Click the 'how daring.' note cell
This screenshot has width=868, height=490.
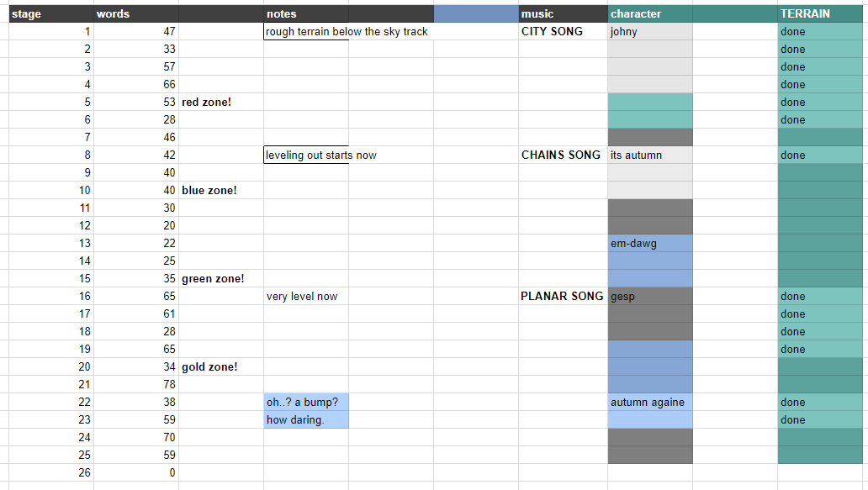click(x=306, y=420)
